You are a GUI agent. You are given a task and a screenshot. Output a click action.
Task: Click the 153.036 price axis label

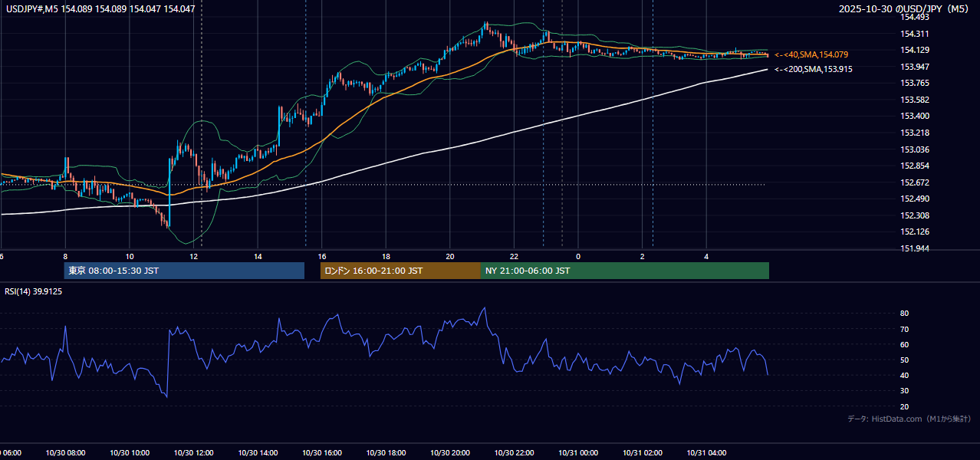(915, 149)
